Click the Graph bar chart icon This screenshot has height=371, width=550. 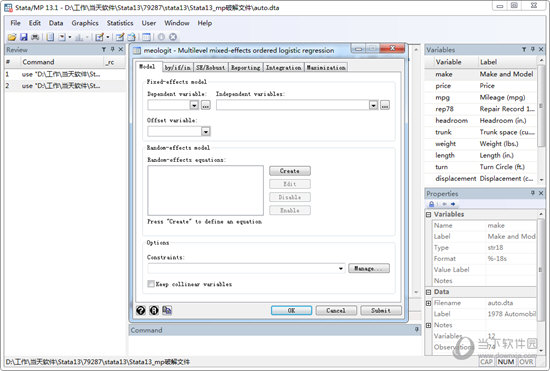[x=79, y=37]
